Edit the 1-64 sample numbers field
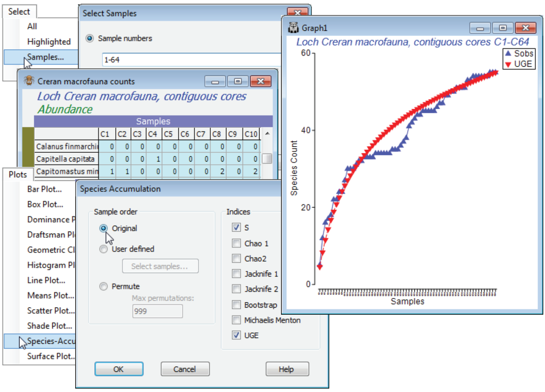The width and height of the screenshot is (545, 392). [191, 60]
